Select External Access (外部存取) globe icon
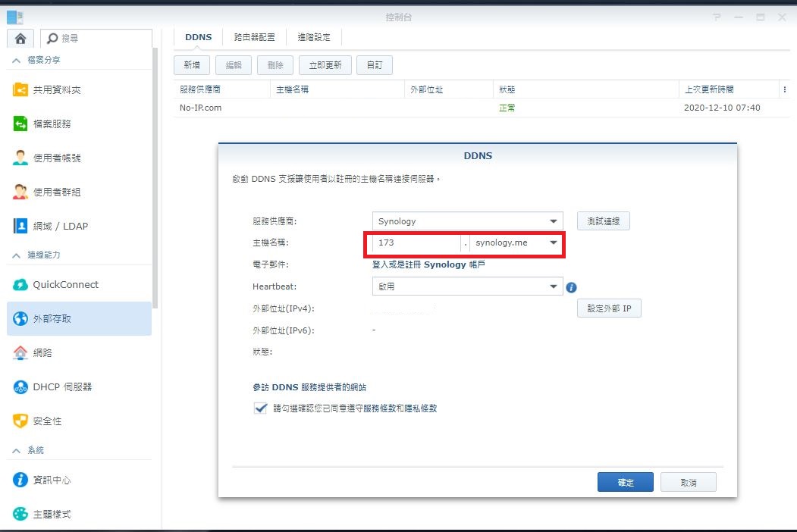Image resolution: width=797 pixels, height=532 pixels. point(20,318)
